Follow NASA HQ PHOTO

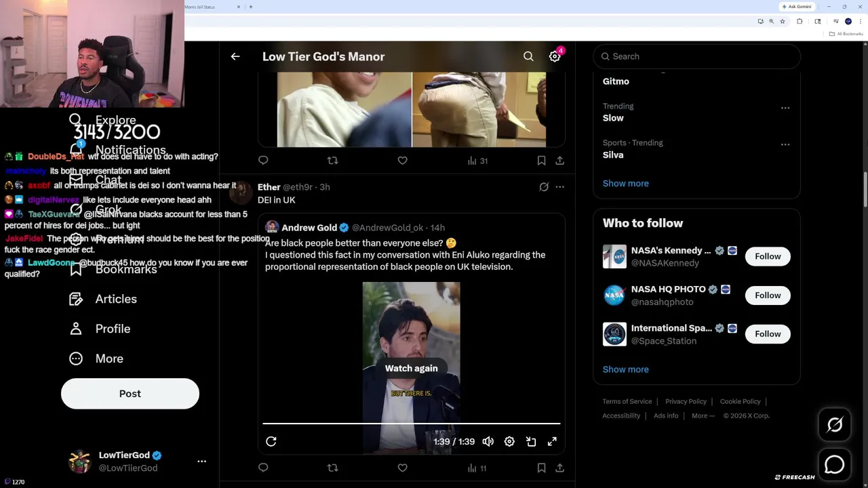pos(768,295)
